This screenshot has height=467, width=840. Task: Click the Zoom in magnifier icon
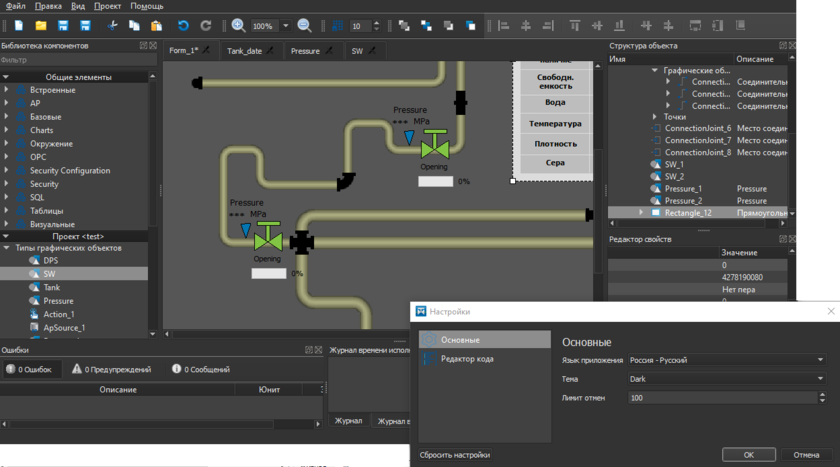(x=238, y=25)
